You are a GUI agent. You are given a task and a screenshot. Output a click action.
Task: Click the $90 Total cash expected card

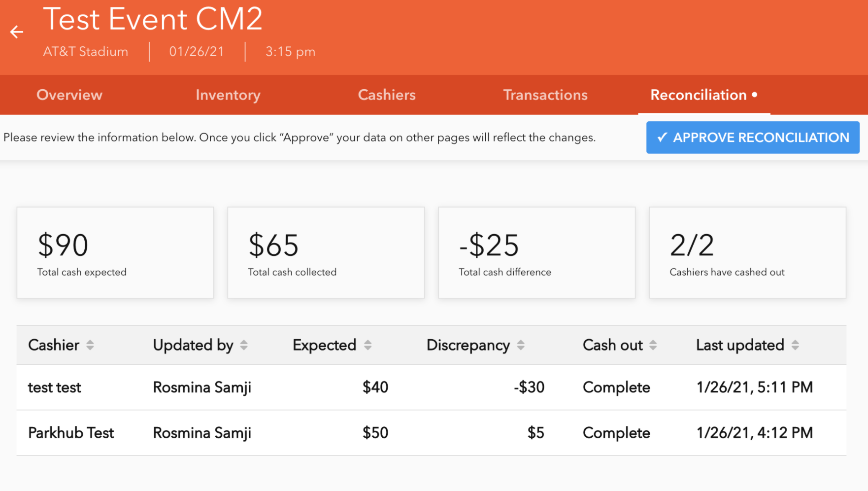[115, 252]
